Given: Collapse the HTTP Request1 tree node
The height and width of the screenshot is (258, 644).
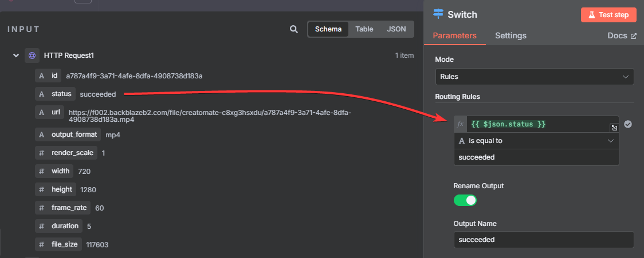Looking at the screenshot, I should [16, 55].
